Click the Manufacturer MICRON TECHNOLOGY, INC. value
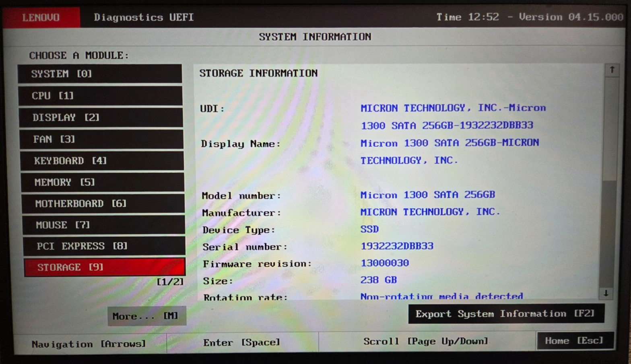 pyautogui.click(x=430, y=212)
